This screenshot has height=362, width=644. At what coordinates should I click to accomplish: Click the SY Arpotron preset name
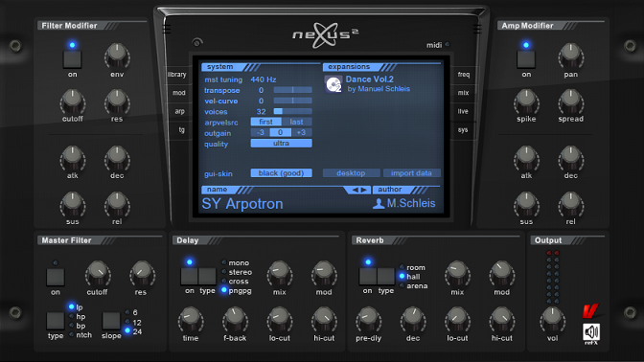point(242,204)
